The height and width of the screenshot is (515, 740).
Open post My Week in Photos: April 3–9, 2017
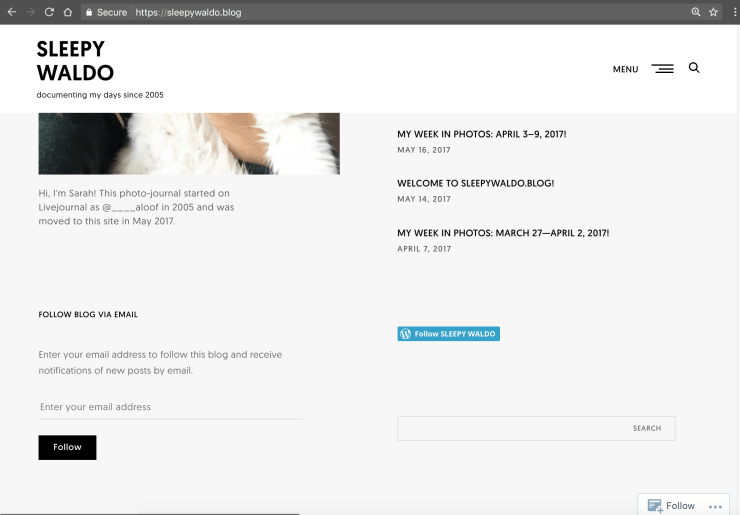point(481,134)
